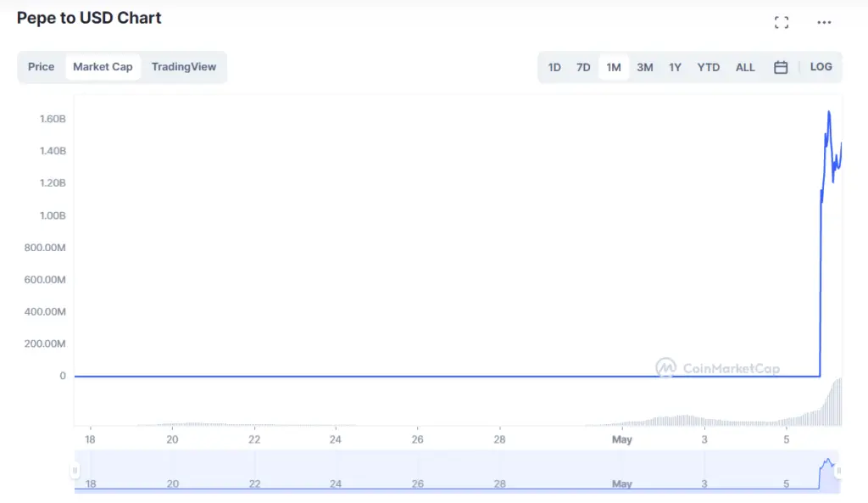Screen dimensions: 868x503
Task: Select the 1M time range
Action: [614, 68]
